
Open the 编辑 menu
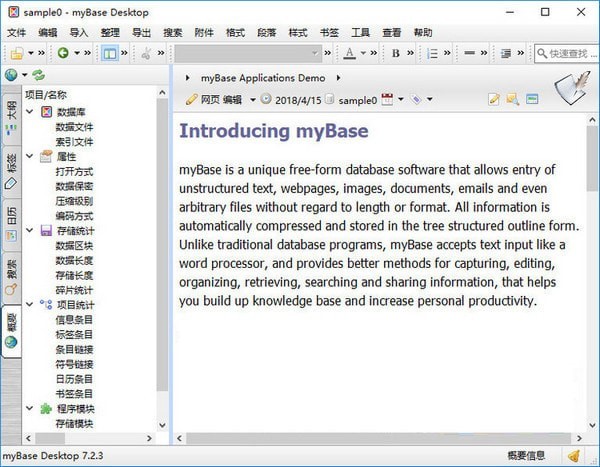tap(48, 33)
